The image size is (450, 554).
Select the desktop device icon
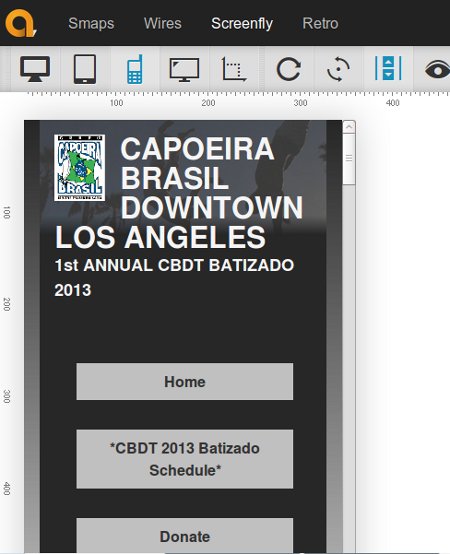point(35,69)
